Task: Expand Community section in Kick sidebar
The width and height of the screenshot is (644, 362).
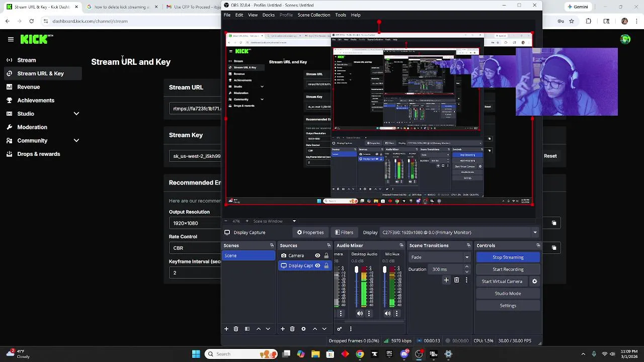Action: pos(76,141)
